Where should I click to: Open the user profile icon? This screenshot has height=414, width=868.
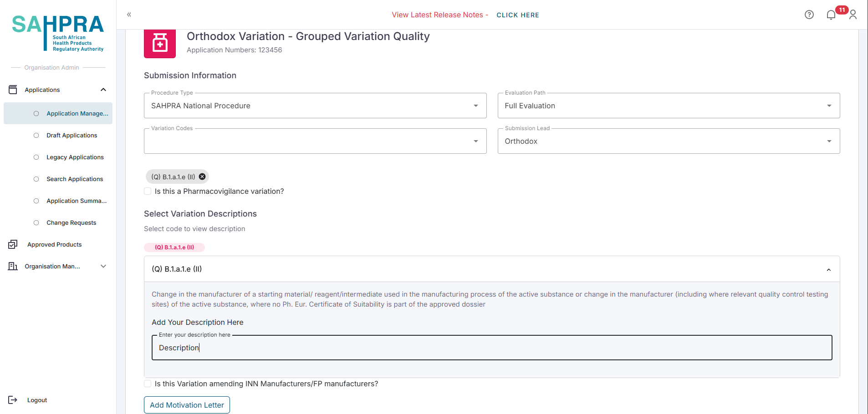coord(853,15)
